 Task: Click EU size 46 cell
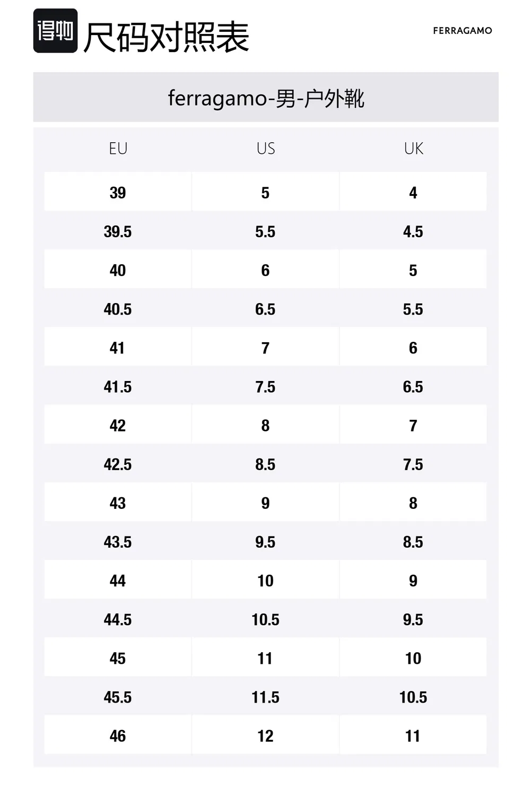pos(118,735)
